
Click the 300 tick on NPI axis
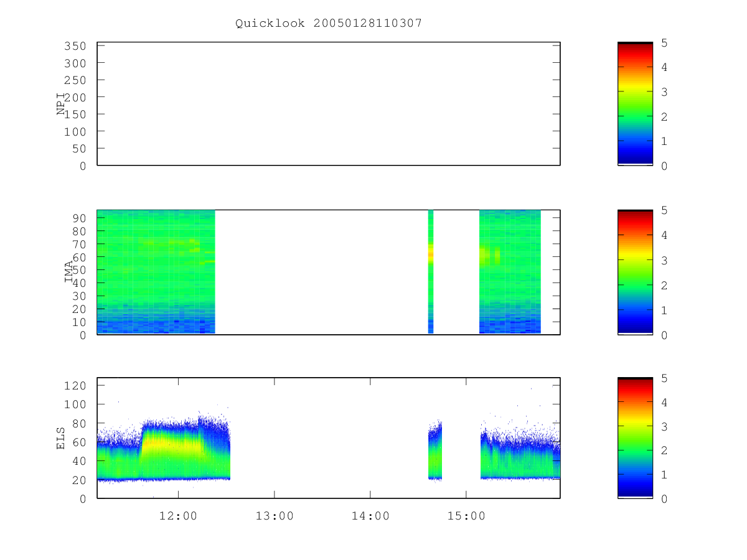[74, 63]
